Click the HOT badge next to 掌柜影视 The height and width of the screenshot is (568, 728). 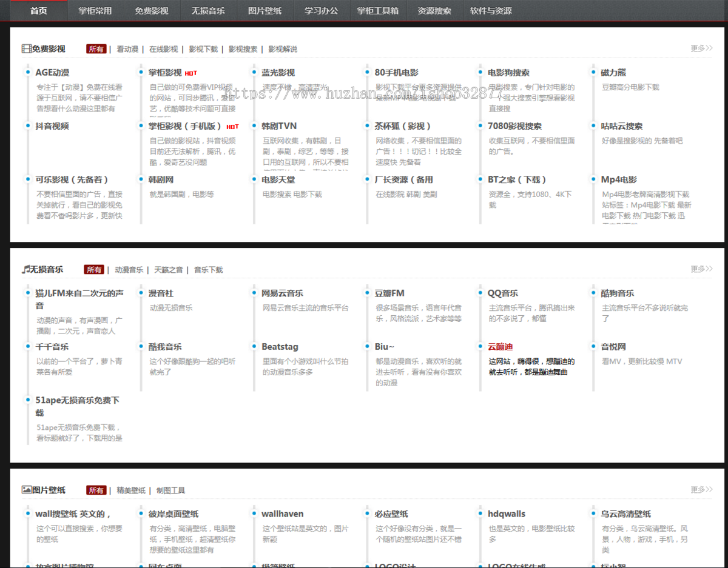pyautogui.click(x=191, y=73)
